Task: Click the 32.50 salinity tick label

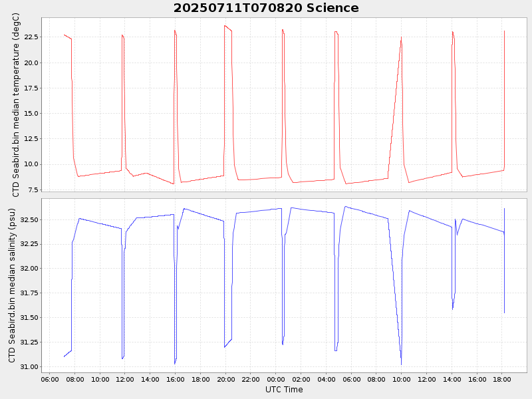Action: 29,220
